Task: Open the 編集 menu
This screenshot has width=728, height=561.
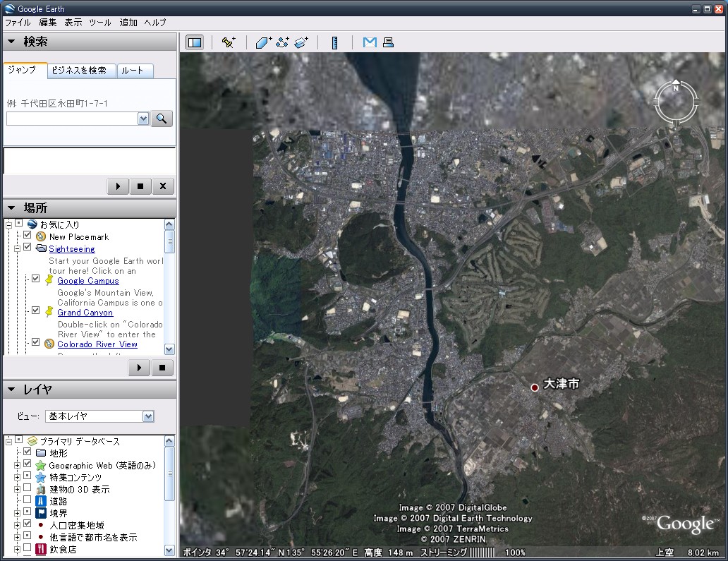Action: pyautogui.click(x=48, y=23)
